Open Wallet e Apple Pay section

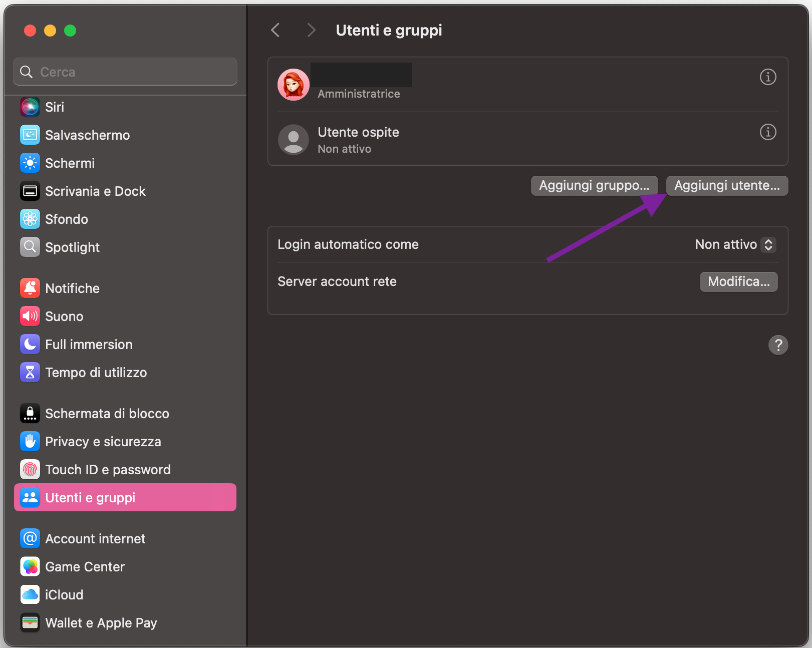101,622
